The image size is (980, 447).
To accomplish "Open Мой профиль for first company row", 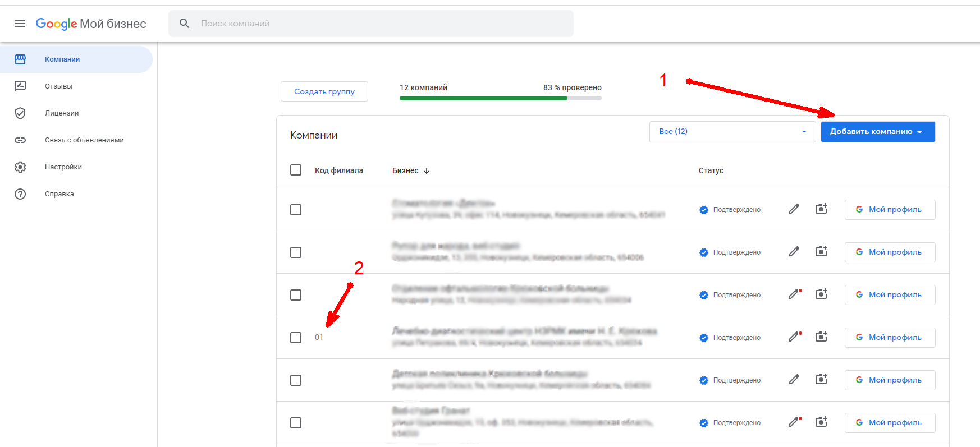I will 890,210.
